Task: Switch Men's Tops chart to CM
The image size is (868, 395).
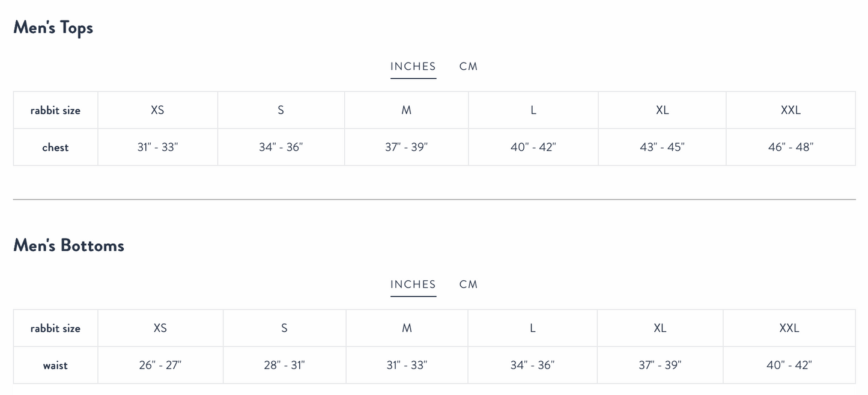Action: (468, 67)
